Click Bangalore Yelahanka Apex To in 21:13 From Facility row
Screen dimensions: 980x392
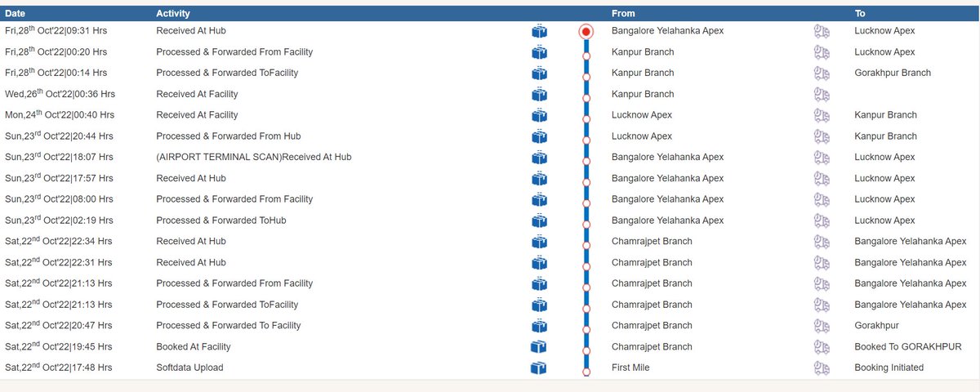[910, 283]
